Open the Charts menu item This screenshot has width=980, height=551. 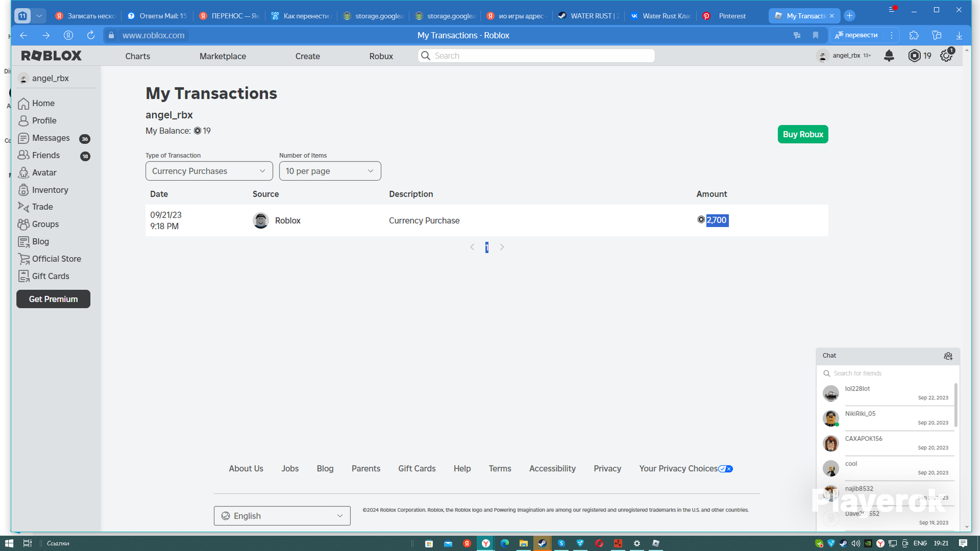pos(138,56)
